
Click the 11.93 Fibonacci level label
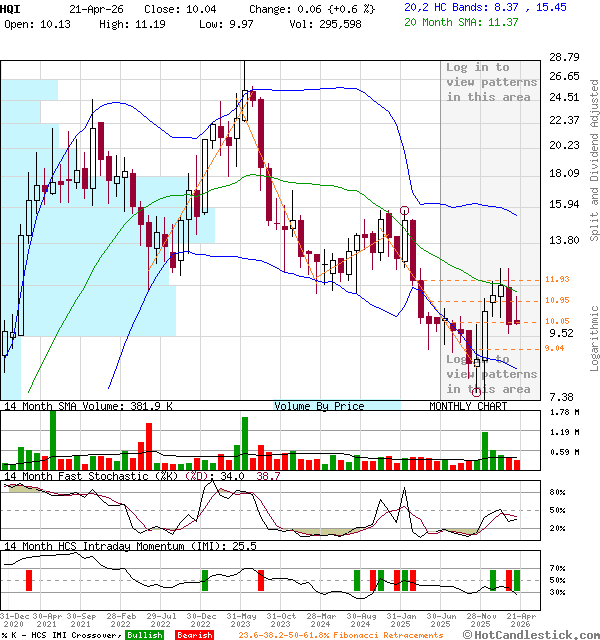(557, 279)
